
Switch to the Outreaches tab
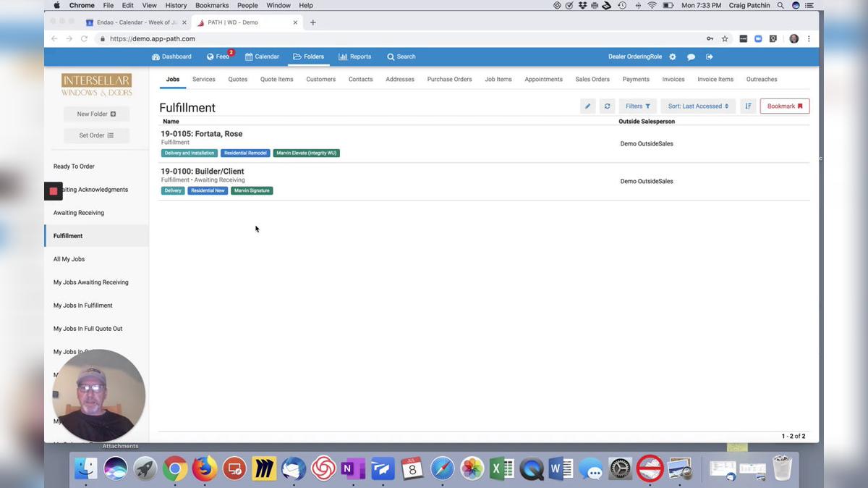(762, 79)
